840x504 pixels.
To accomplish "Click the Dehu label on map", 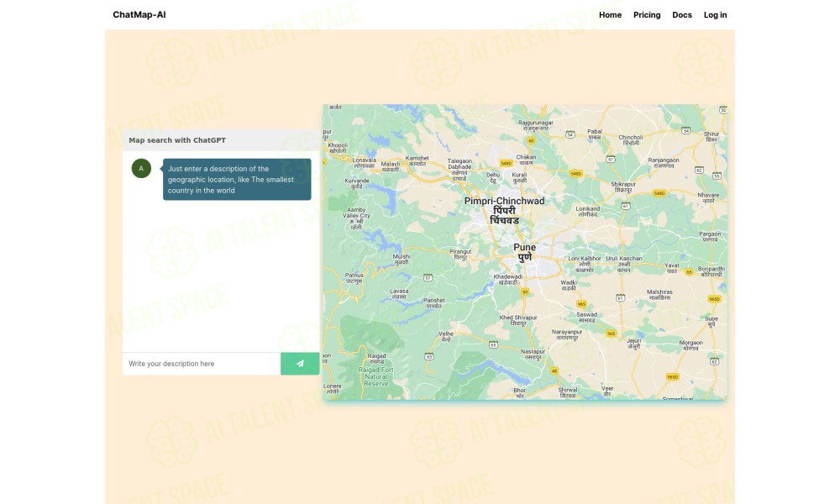I will (x=493, y=177).
